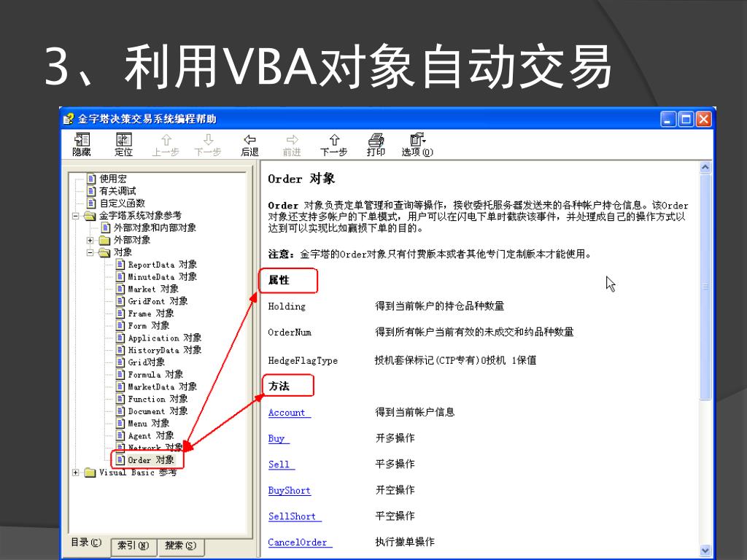Viewport: 747px width, 560px height.
Task: Select the Function 对象 topic
Action: point(158,399)
